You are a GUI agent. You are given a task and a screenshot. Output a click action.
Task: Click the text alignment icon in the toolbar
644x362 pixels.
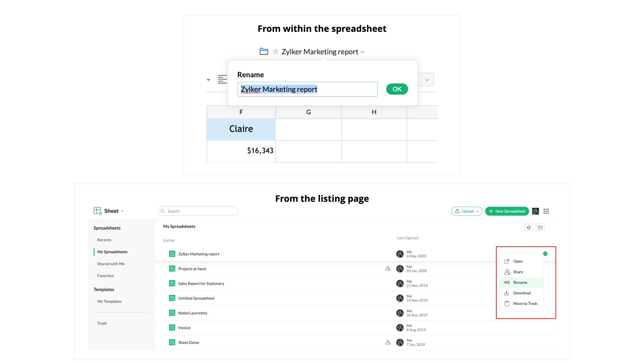click(x=222, y=79)
